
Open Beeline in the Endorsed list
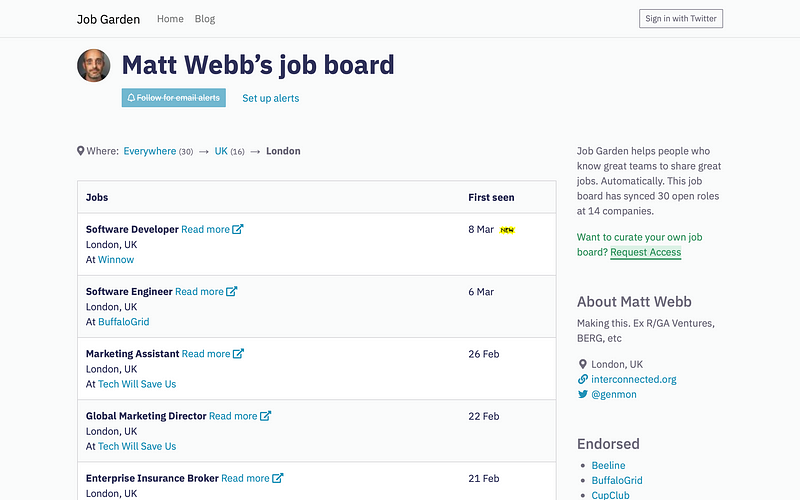pyautogui.click(x=608, y=465)
